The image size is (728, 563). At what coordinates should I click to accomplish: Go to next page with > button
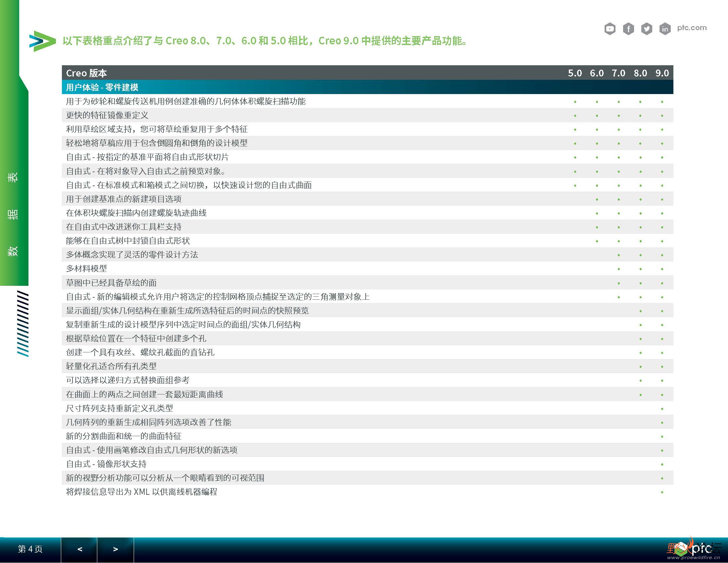(115, 549)
